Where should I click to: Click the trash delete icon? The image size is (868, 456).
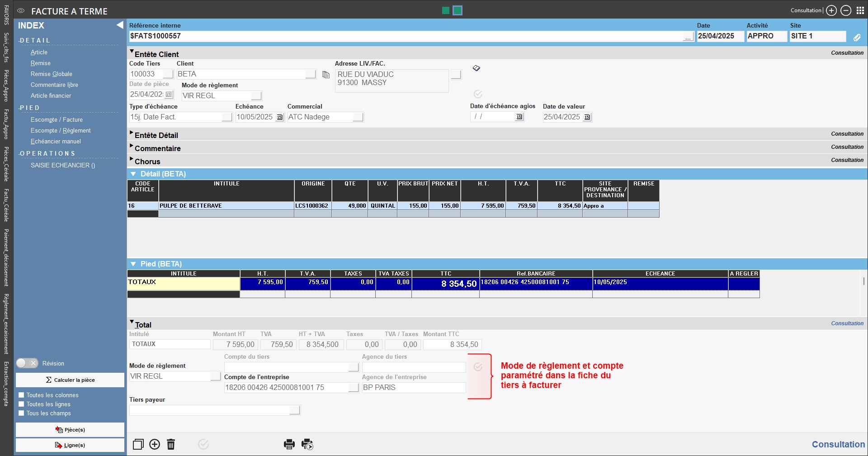click(x=171, y=444)
